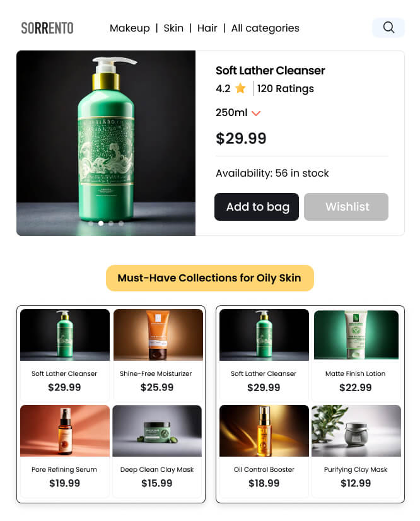Open Oil Control Booster product image
This screenshot has height=521, width=420.
coord(264,431)
